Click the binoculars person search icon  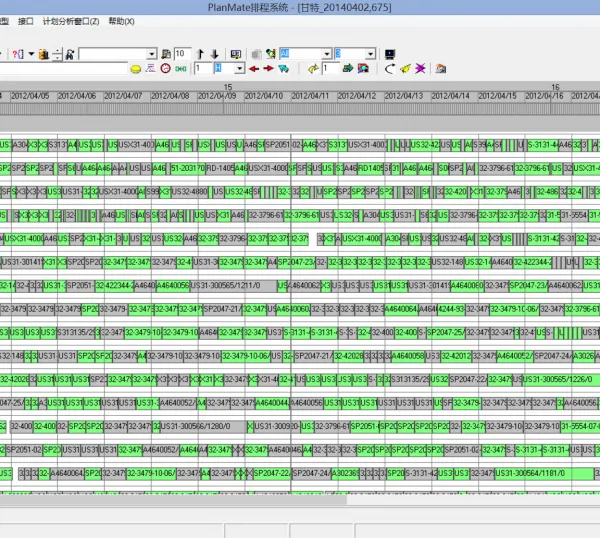tap(70, 54)
